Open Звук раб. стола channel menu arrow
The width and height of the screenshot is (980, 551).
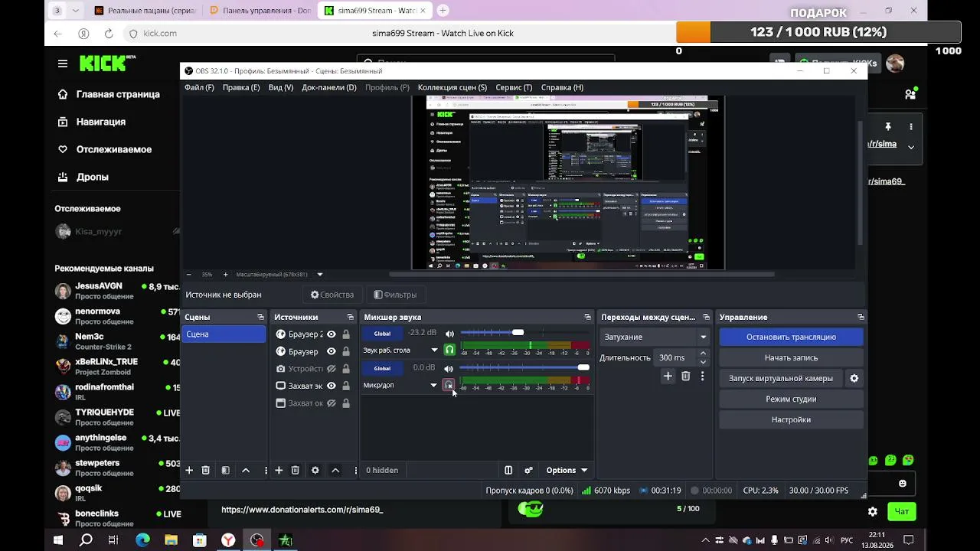click(x=434, y=350)
